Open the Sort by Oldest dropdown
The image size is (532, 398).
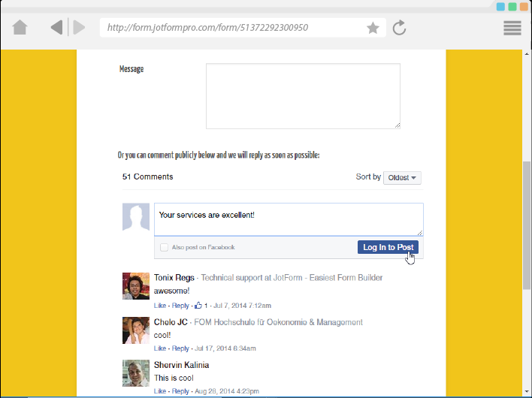coord(402,178)
